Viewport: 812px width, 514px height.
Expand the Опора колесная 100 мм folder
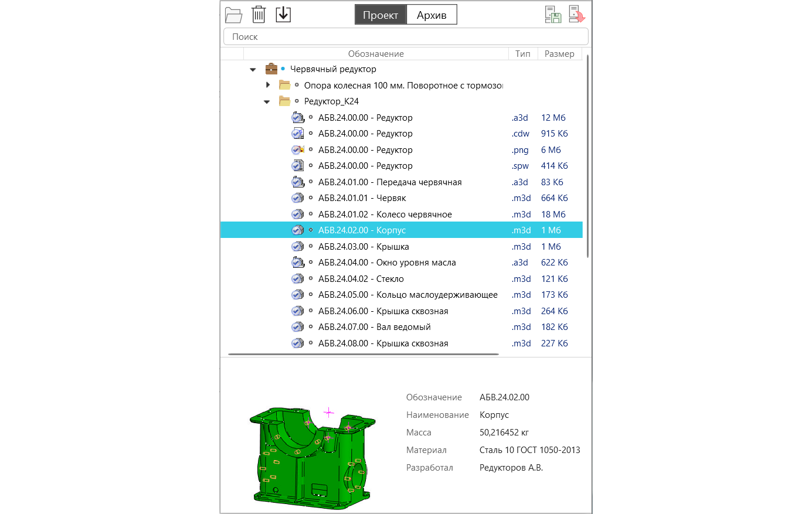(x=268, y=85)
